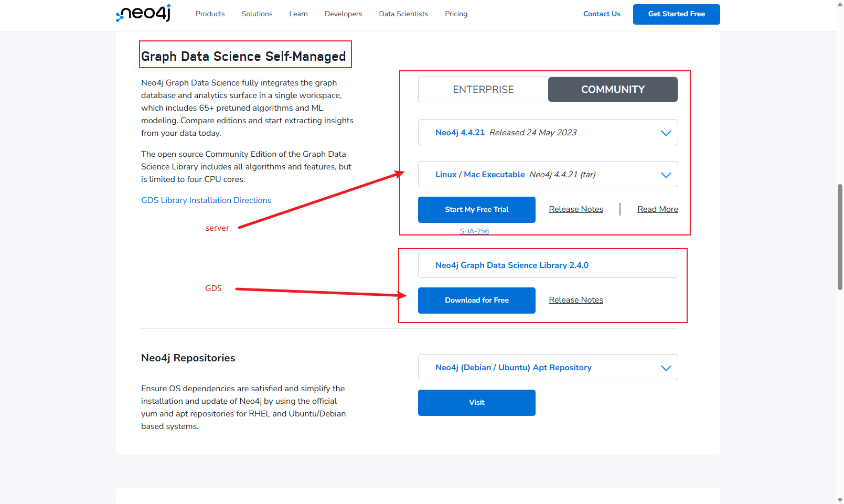Open the Developers menu

tap(343, 14)
